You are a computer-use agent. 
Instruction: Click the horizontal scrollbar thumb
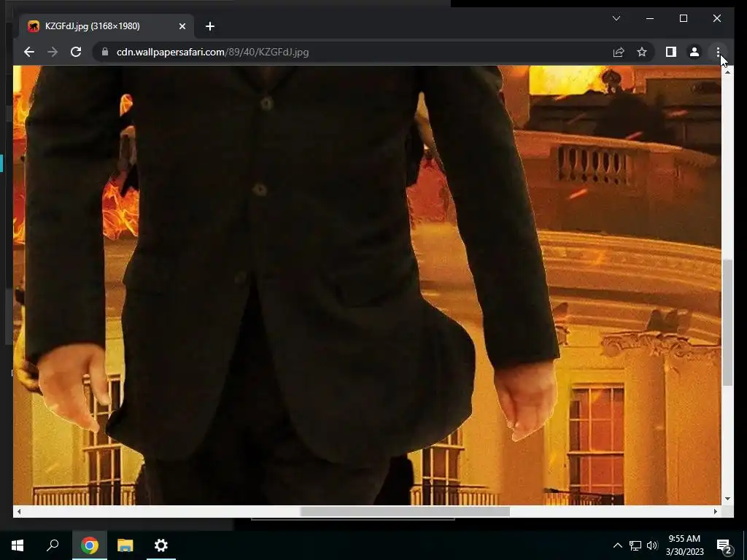pyautogui.click(x=405, y=511)
